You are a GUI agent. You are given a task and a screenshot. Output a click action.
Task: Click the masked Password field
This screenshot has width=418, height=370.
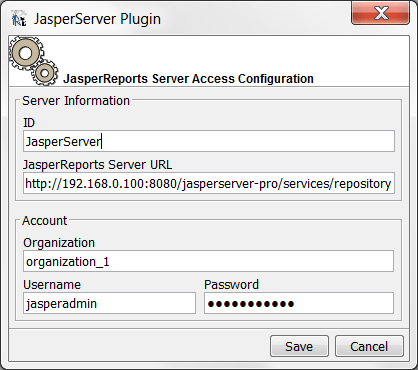point(299,303)
